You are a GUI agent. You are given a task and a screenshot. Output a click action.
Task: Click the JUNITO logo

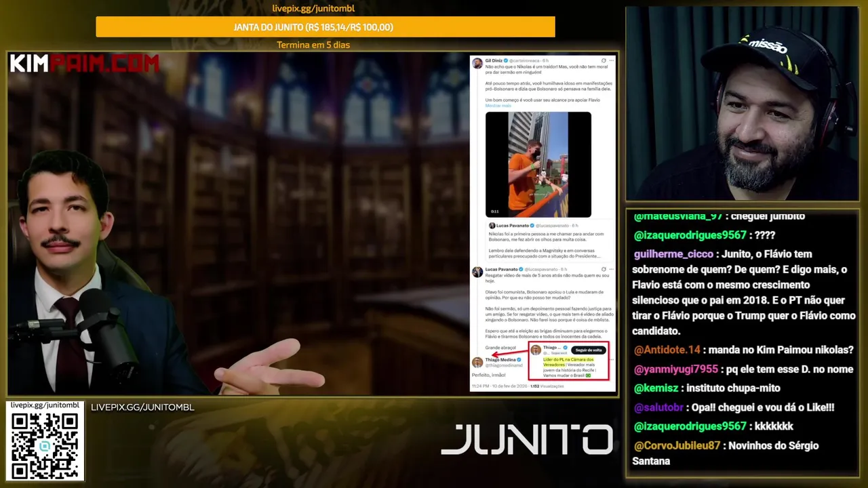pyautogui.click(x=527, y=439)
